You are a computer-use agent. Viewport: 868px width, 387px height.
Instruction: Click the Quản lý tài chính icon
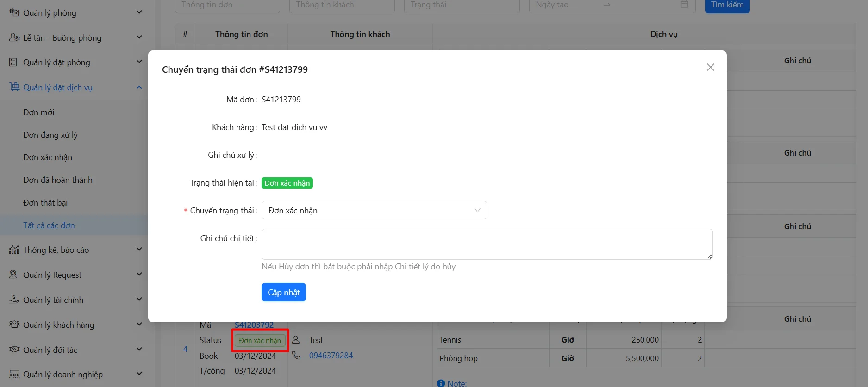(x=14, y=300)
